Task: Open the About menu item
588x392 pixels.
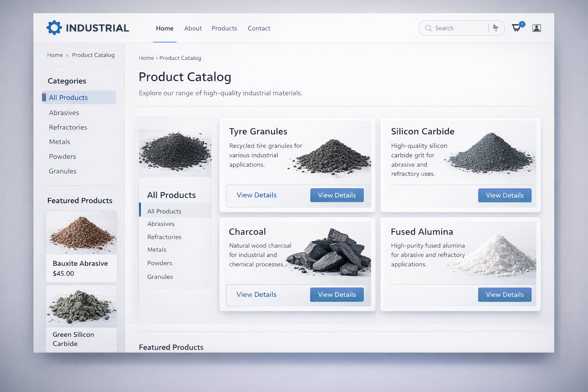Action: point(193,28)
